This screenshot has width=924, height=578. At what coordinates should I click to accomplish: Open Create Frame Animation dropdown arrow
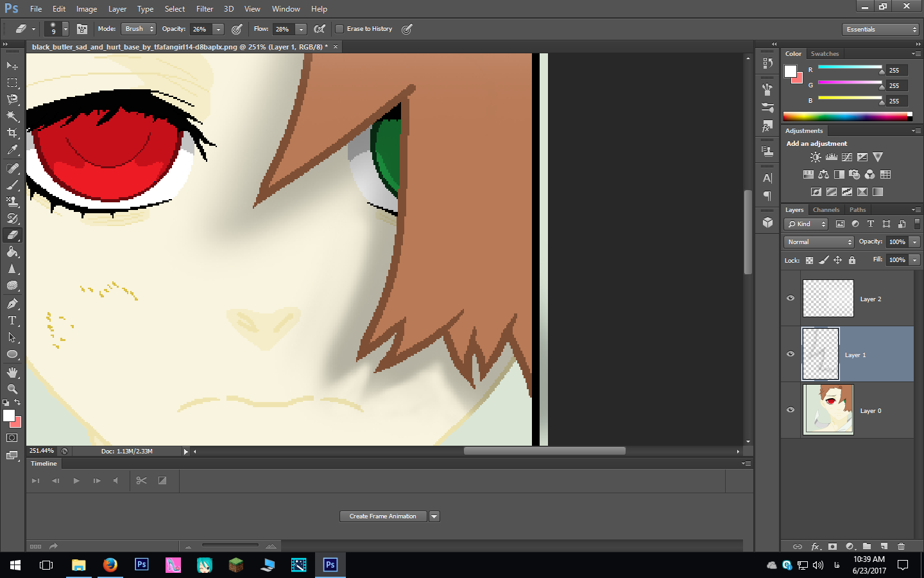[x=434, y=516]
